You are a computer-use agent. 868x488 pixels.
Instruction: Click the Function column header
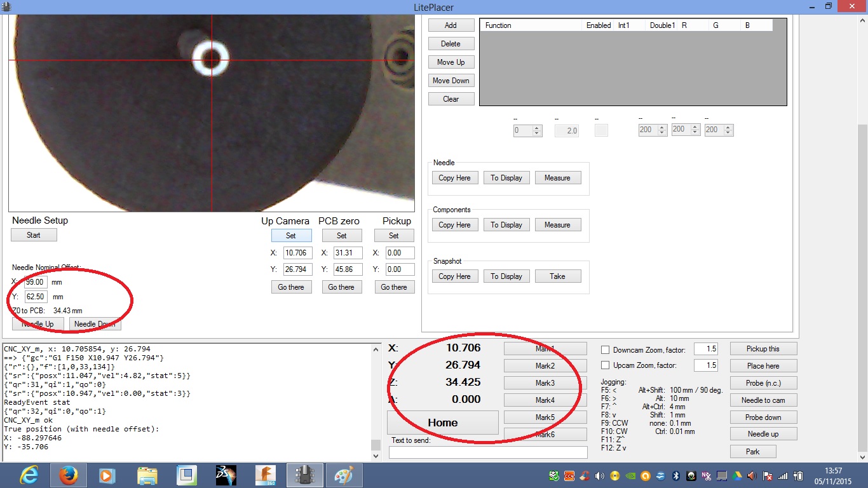[532, 25]
